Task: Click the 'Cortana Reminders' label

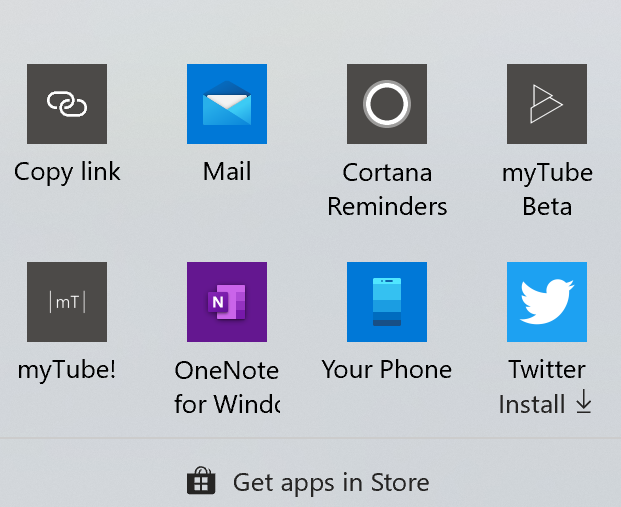Action: pyautogui.click(x=387, y=189)
